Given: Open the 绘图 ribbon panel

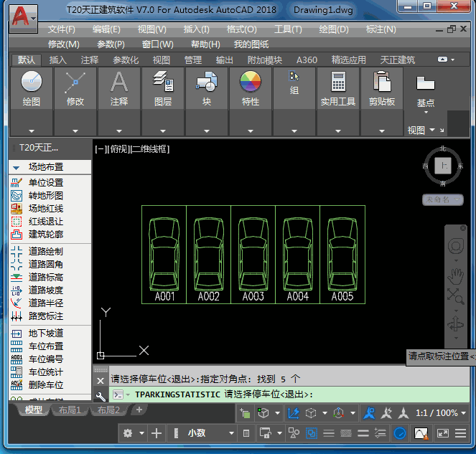Looking at the screenshot, I should (x=32, y=88).
